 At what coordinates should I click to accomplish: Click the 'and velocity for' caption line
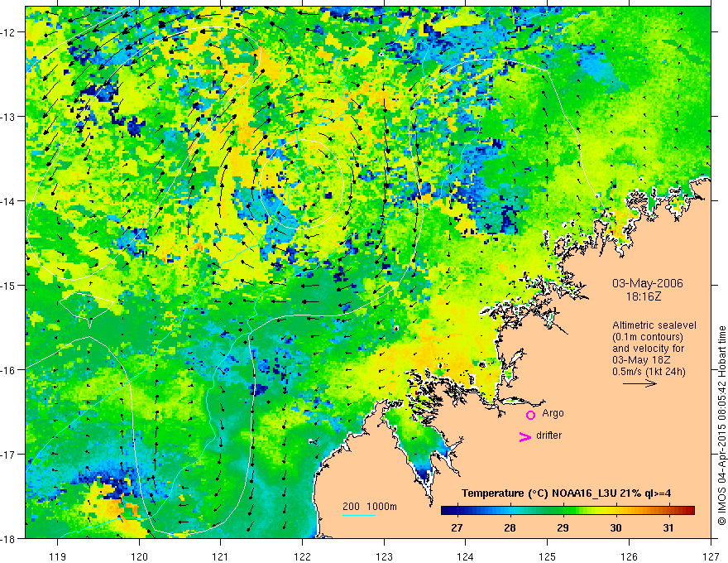648,349
